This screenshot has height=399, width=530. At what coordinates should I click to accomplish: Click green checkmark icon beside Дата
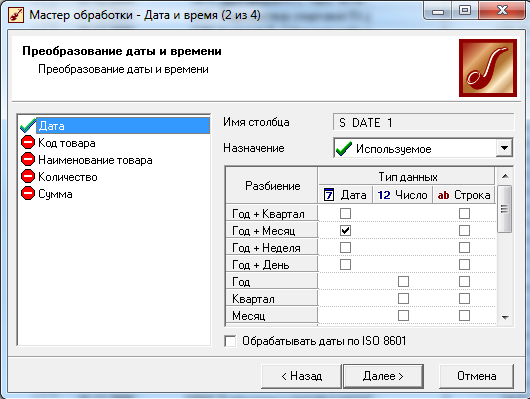(28, 125)
